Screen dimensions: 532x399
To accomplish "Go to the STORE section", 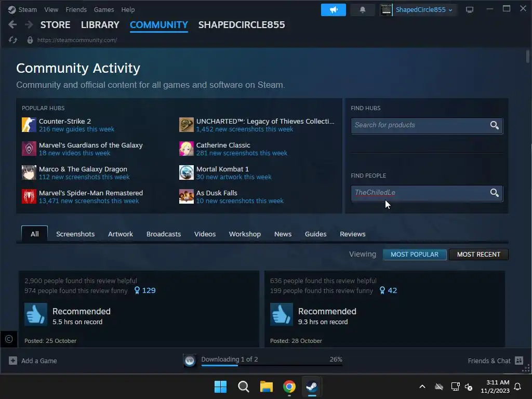I will pyautogui.click(x=55, y=25).
